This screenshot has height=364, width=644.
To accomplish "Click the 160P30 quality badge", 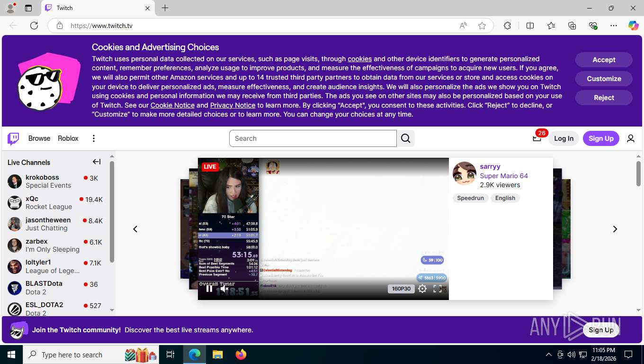I will pyautogui.click(x=401, y=289).
